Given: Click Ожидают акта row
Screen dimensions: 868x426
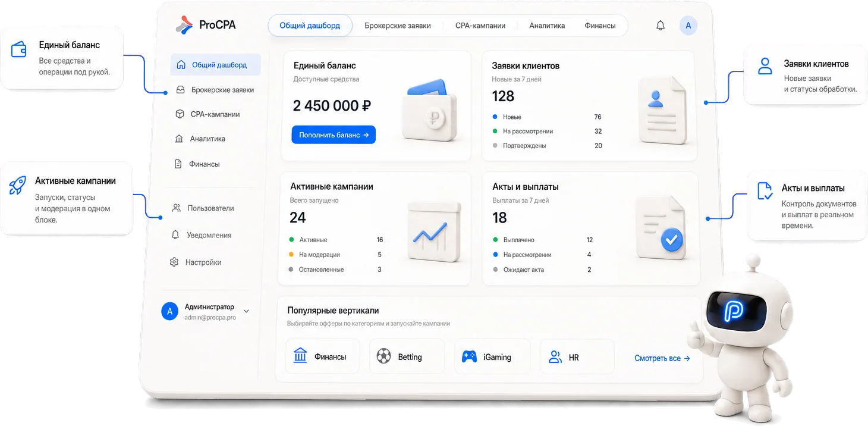Looking at the screenshot, I should coord(543,270).
